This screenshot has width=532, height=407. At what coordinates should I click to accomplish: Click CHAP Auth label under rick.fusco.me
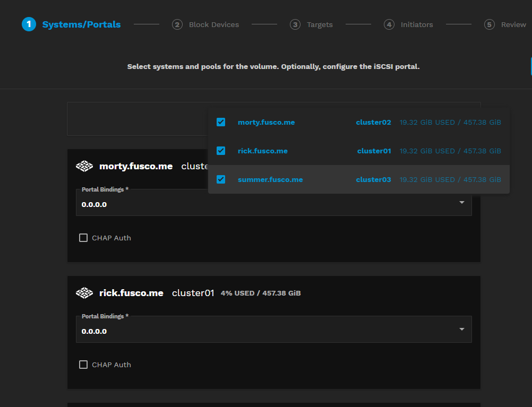(111, 365)
